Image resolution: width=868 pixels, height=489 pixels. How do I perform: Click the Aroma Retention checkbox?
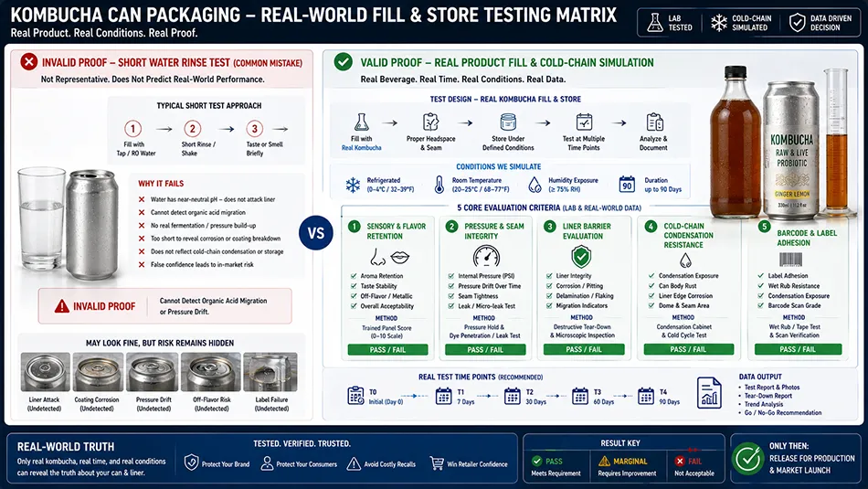click(x=354, y=276)
